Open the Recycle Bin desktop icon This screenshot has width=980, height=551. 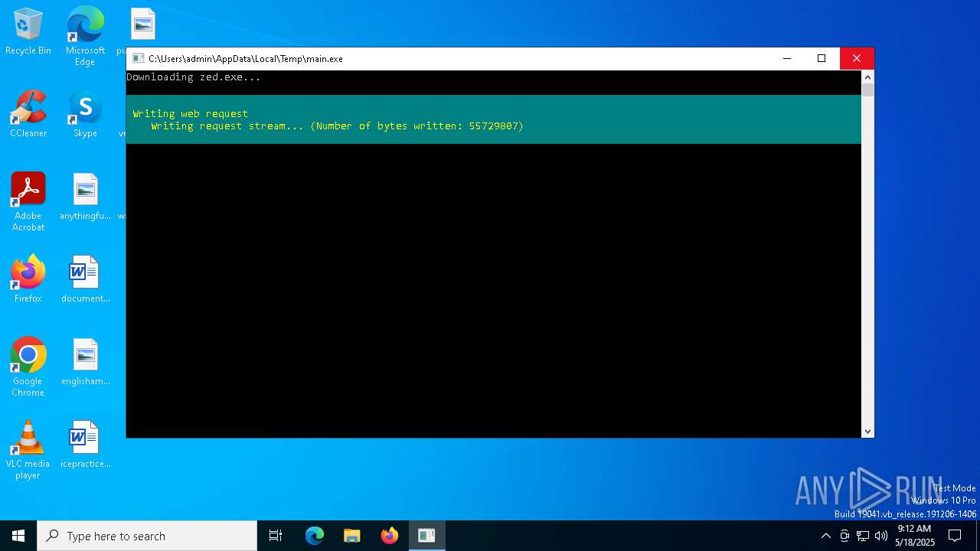(x=28, y=32)
